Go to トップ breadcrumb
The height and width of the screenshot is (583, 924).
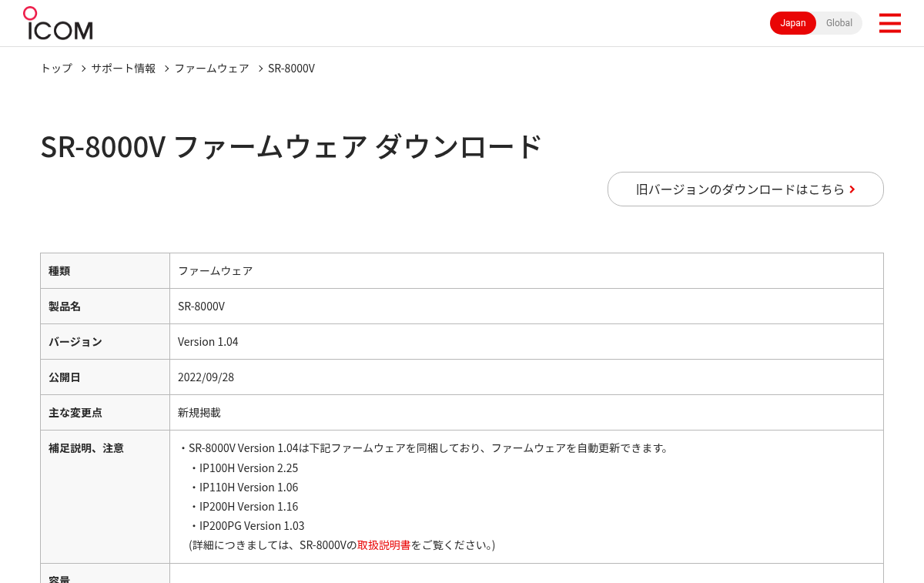(56, 68)
